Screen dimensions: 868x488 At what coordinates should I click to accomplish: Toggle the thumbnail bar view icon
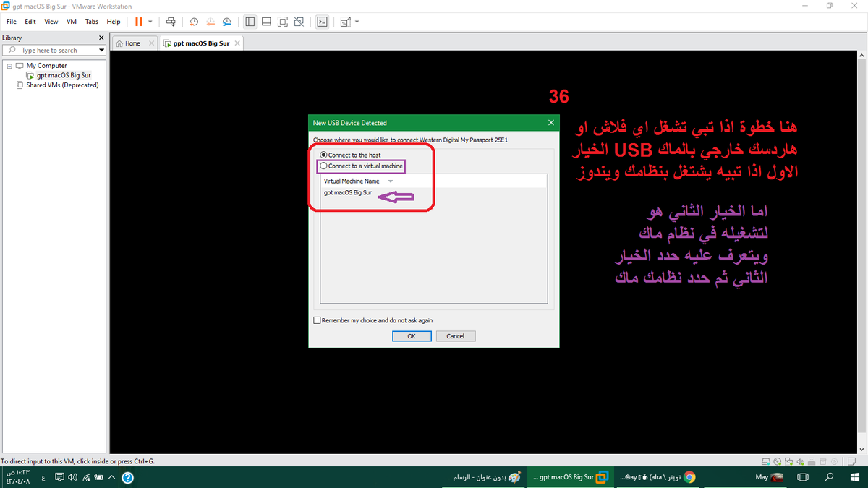(266, 22)
